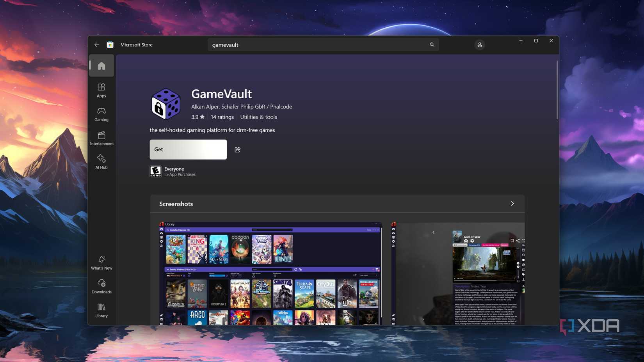Click the share icon beside the Get button
This screenshot has width=644, height=362.
tap(237, 149)
